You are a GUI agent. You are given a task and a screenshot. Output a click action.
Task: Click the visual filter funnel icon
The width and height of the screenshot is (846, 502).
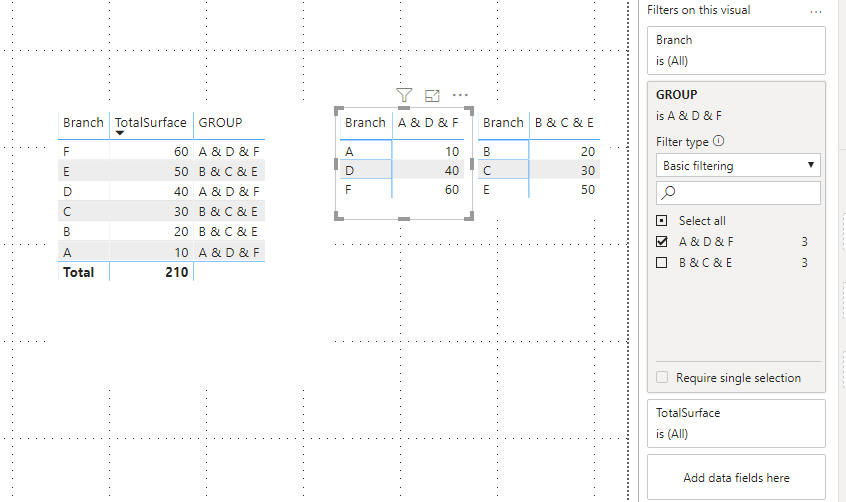coord(404,96)
